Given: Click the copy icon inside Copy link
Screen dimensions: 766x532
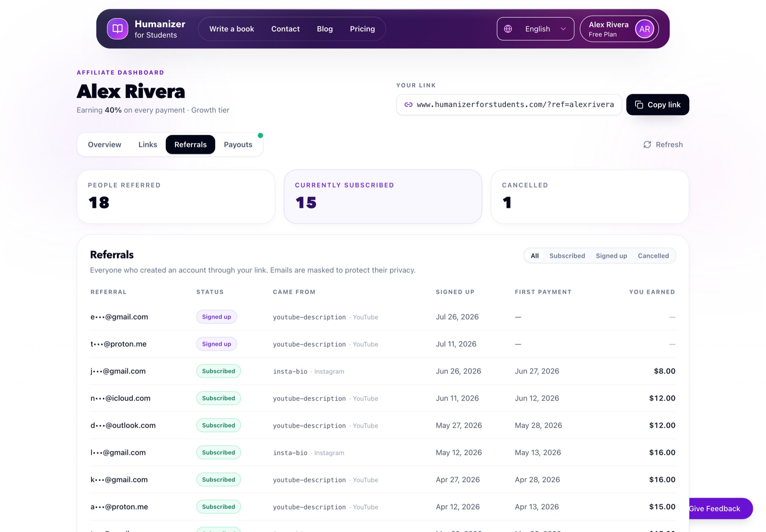Looking at the screenshot, I should tap(639, 104).
